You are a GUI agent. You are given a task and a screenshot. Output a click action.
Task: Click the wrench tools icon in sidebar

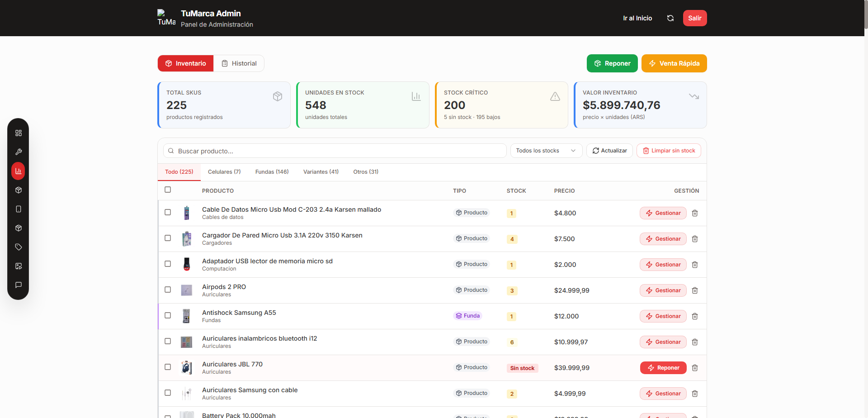click(x=19, y=152)
